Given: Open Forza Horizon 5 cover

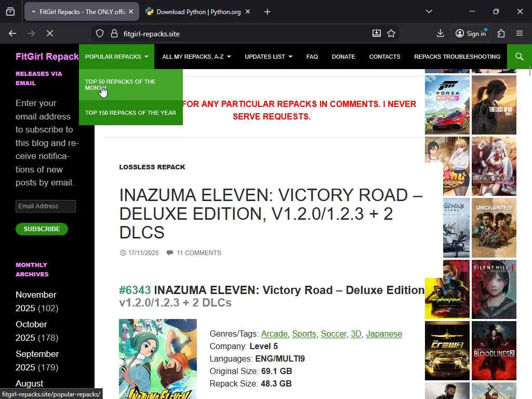Looking at the screenshot, I should pyautogui.click(x=447, y=105).
